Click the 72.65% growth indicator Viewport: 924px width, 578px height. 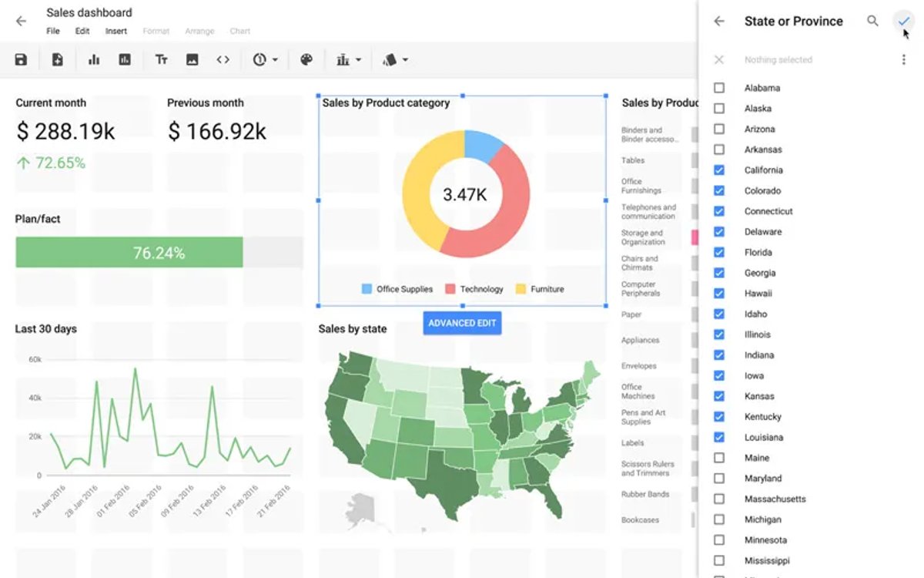click(51, 163)
